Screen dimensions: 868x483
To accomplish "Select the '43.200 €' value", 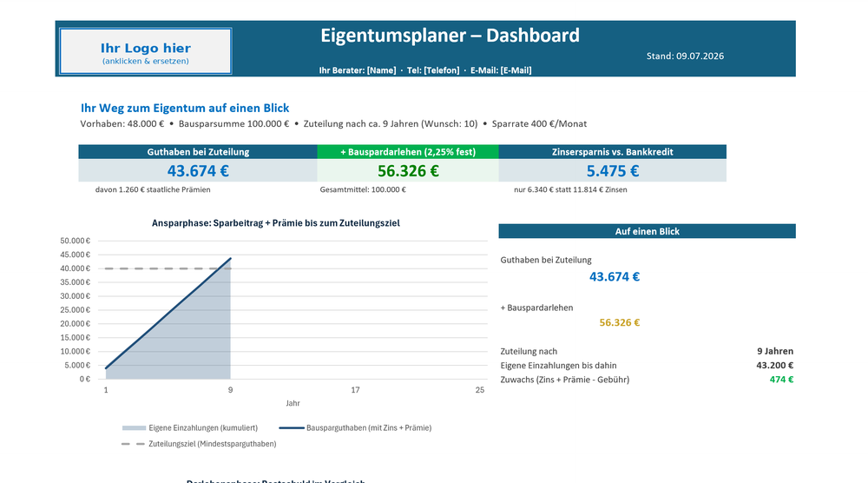I will tap(775, 366).
